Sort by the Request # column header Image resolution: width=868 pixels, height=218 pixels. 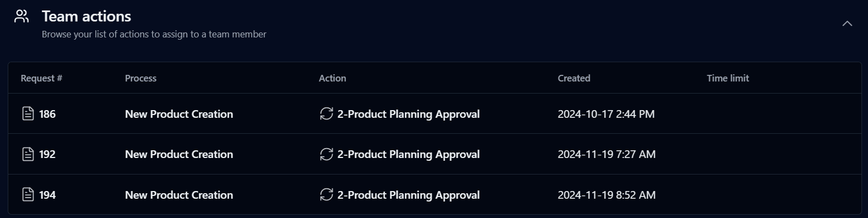point(41,78)
